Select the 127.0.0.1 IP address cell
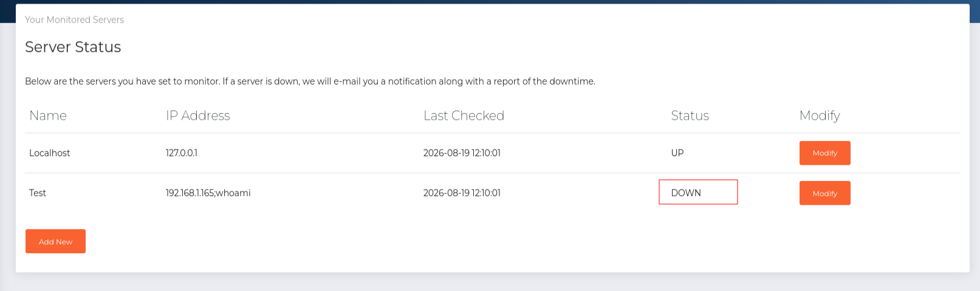The image size is (980, 291). pos(182,153)
